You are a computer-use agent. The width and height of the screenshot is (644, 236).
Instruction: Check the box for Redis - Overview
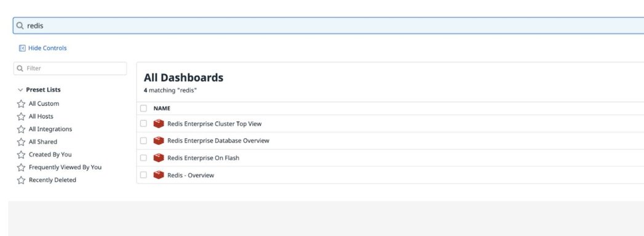[x=143, y=175]
